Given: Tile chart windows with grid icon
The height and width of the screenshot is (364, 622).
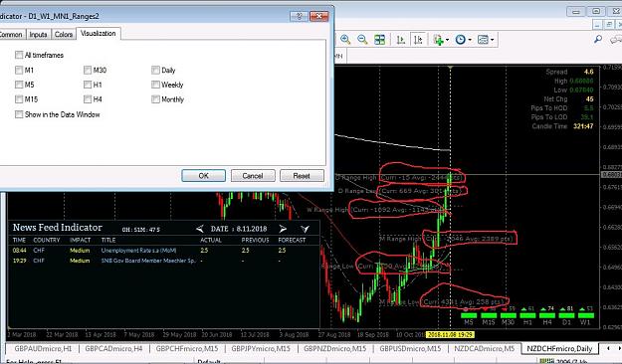Looking at the screenshot, I should coord(379,39).
